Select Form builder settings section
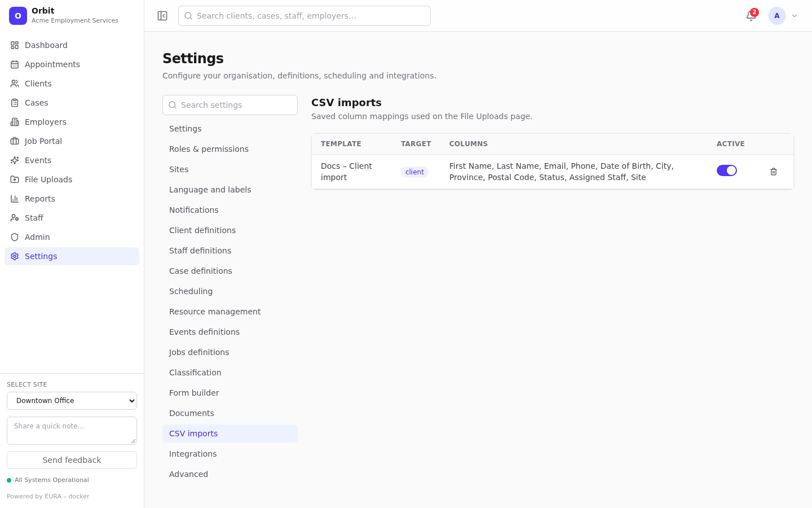 point(230,393)
